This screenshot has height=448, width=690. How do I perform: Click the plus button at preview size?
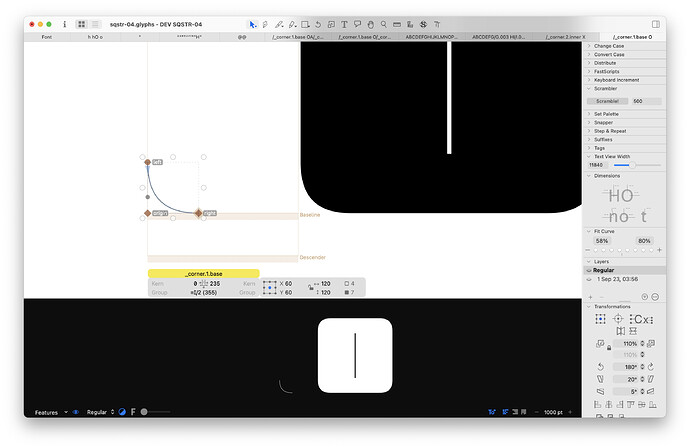click(570, 412)
